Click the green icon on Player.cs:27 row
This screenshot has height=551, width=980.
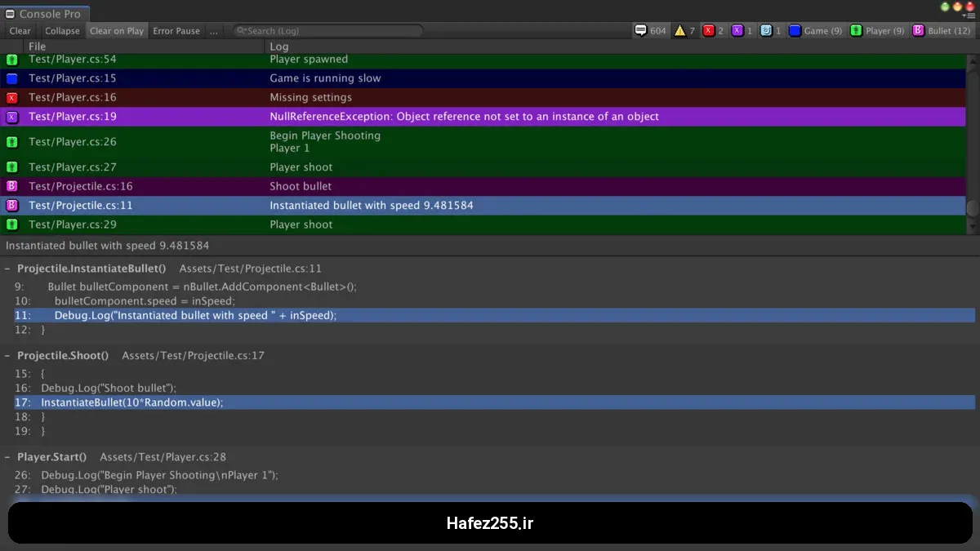point(11,167)
